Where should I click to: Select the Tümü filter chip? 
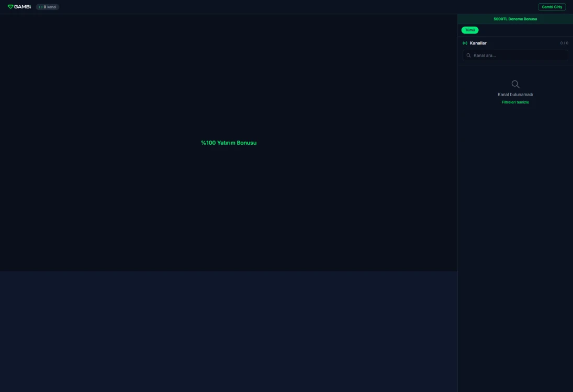470,30
